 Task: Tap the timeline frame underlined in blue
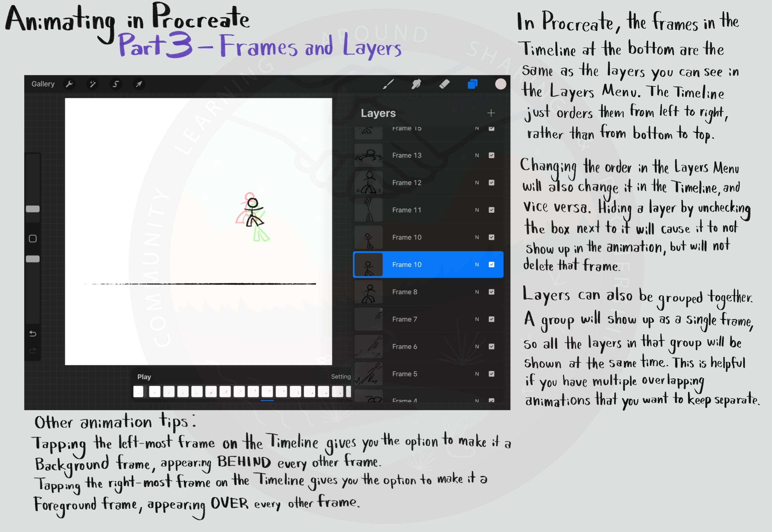(x=267, y=391)
